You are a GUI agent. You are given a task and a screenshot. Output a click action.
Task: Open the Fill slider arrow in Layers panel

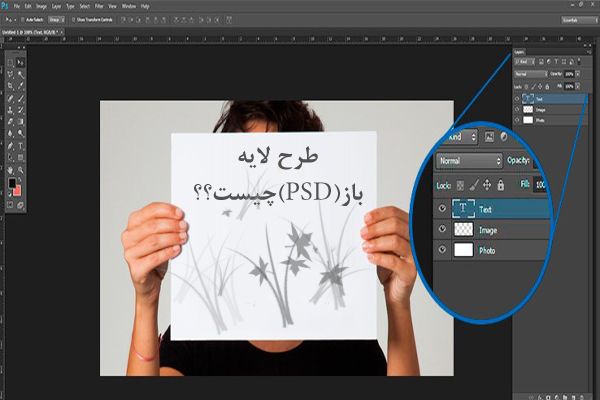577,87
